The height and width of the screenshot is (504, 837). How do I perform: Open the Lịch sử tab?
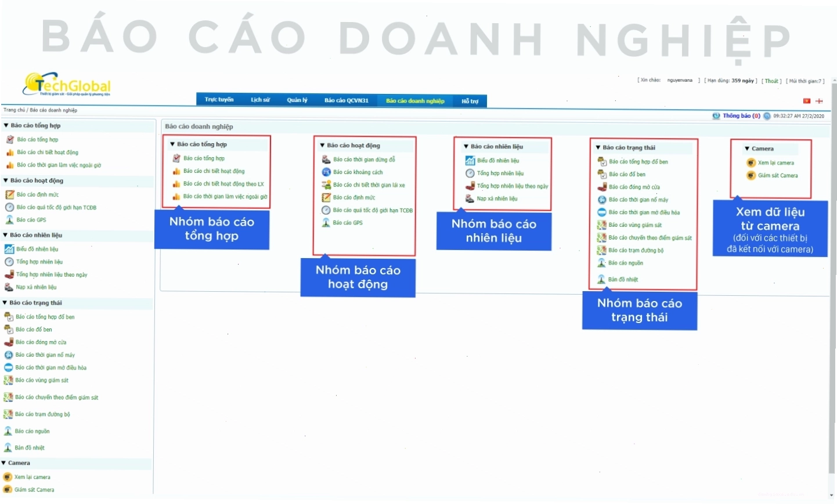click(x=260, y=100)
